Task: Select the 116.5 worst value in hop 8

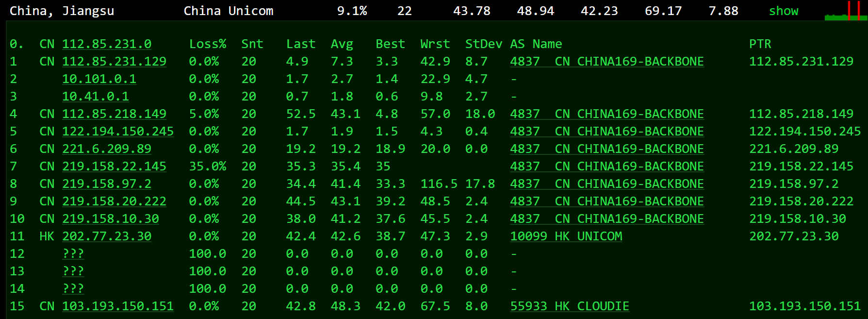Action: coord(439,184)
